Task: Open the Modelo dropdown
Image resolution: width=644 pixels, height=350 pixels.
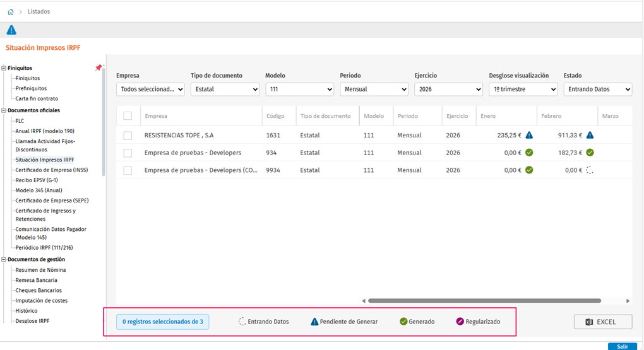Action: tap(299, 89)
